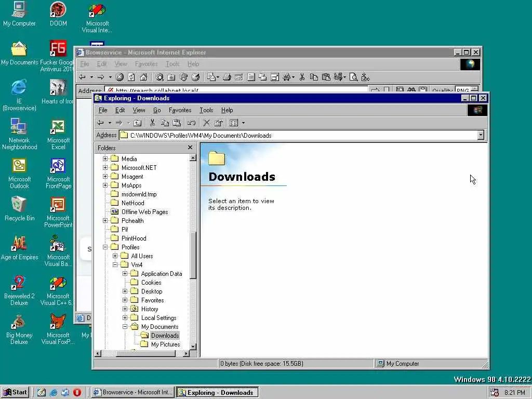Viewport: 532px width, 399px height.
Task: Select the My Pictures folder in tree
Action: pos(160,344)
